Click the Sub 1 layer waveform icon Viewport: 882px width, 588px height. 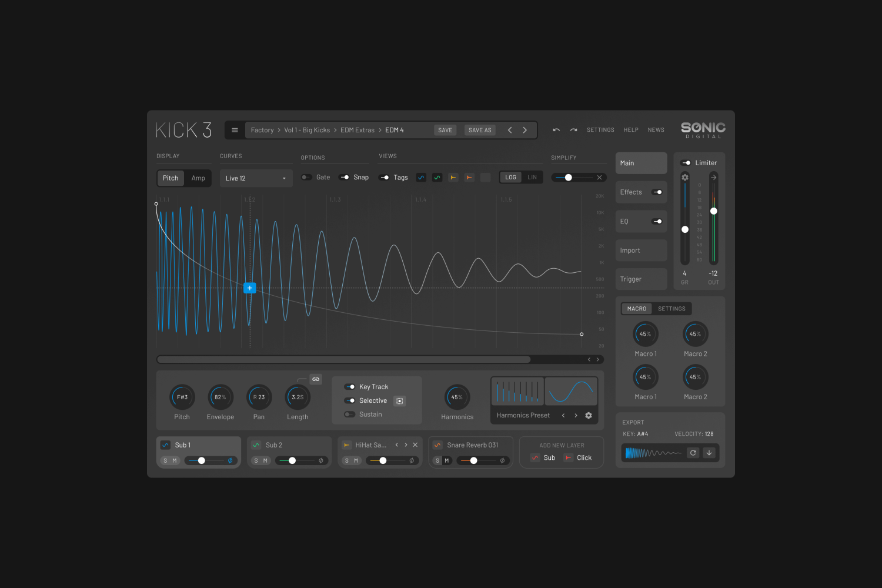[x=166, y=445]
